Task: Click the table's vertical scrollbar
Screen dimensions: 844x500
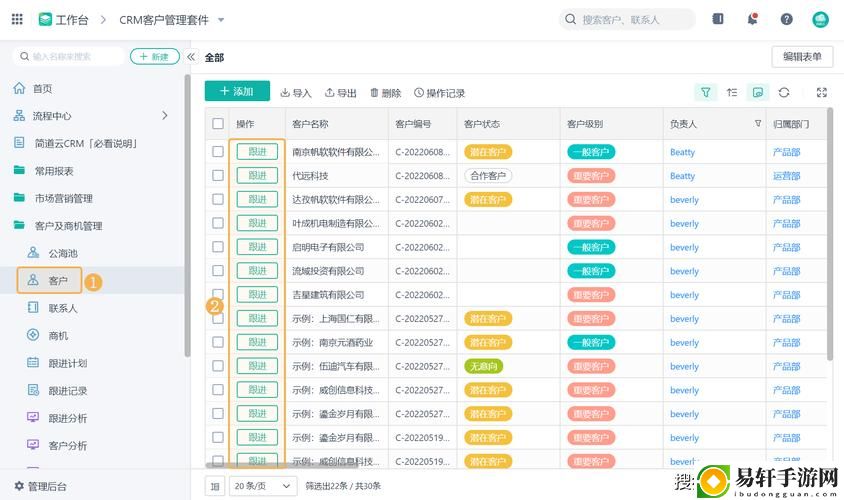Action: click(829, 234)
